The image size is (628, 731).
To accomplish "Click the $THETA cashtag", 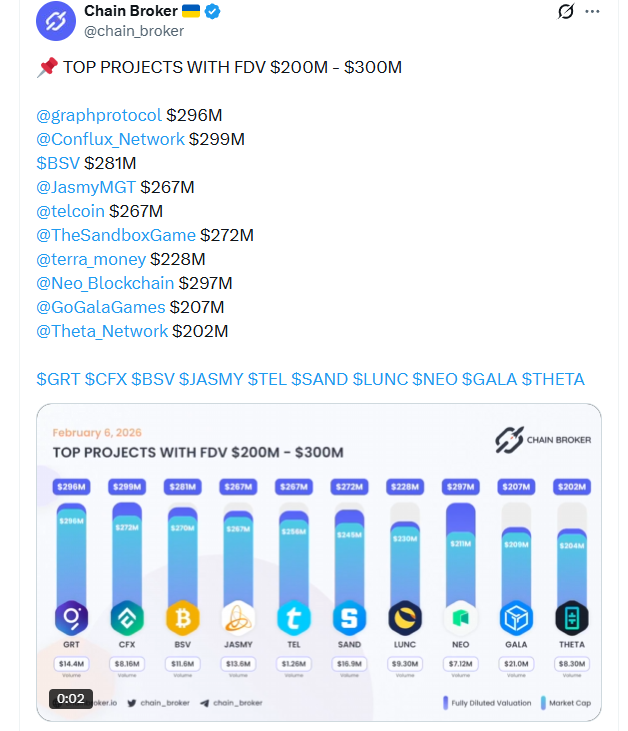I will pyautogui.click(x=553, y=379).
